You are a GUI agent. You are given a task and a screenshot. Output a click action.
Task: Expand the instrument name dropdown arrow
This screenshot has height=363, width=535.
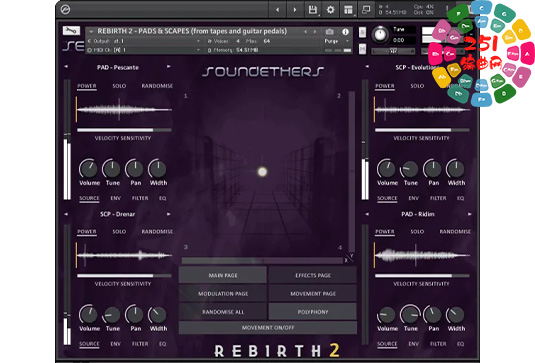pyautogui.click(x=91, y=31)
